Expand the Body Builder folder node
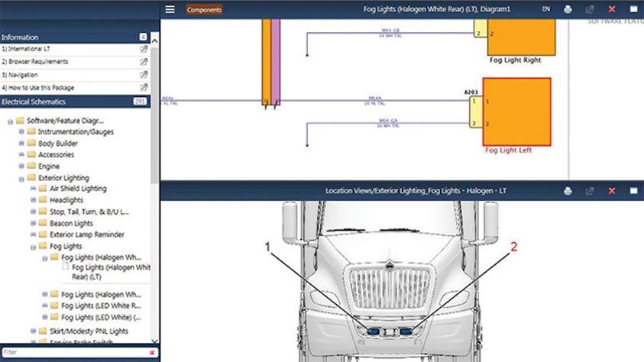644x362 pixels. (x=21, y=144)
